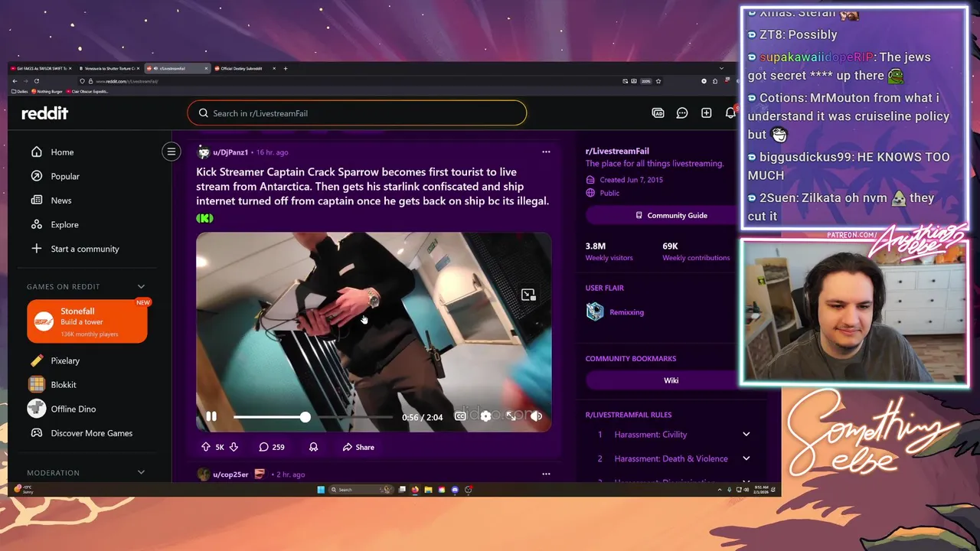The height and width of the screenshot is (551, 980).
Task: Click the create post plus icon
Action: pyautogui.click(x=707, y=113)
